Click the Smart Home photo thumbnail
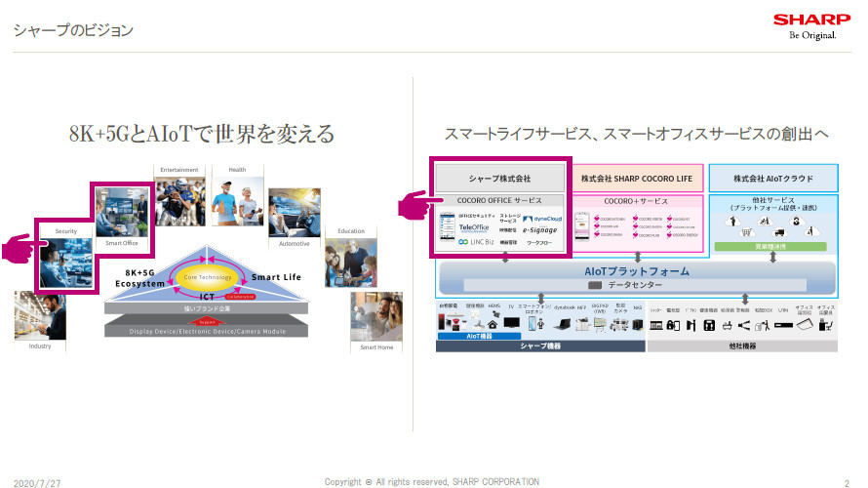 click(376, 316)
